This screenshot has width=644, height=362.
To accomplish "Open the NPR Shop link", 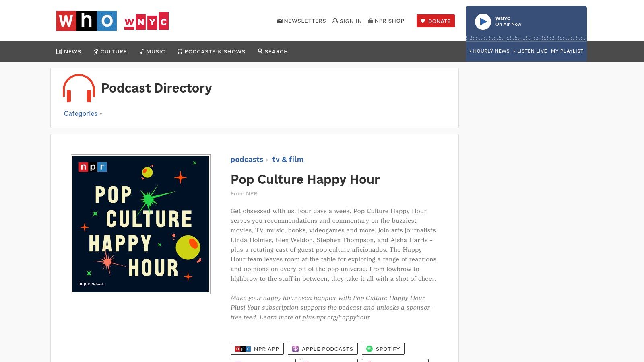I will coord(386,21).
